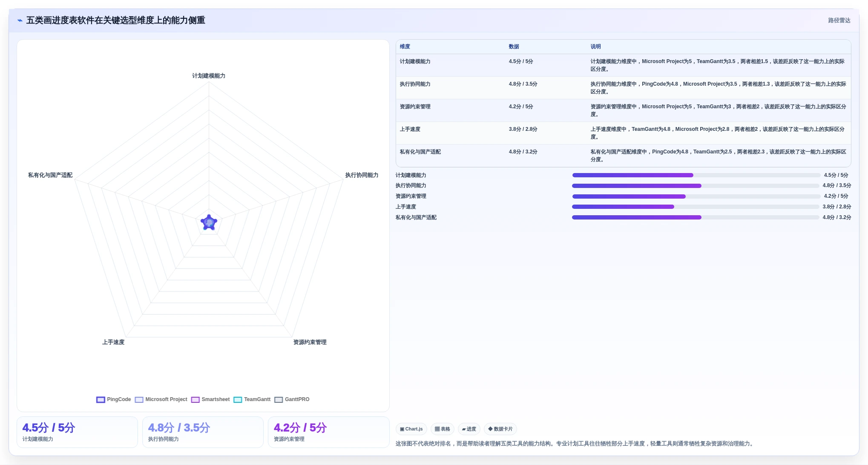Image resolution: width=868 pixels, height=465 pixels.
Task: Click the 资源约束管理 progress bar
Action: [x=696, y=196]
